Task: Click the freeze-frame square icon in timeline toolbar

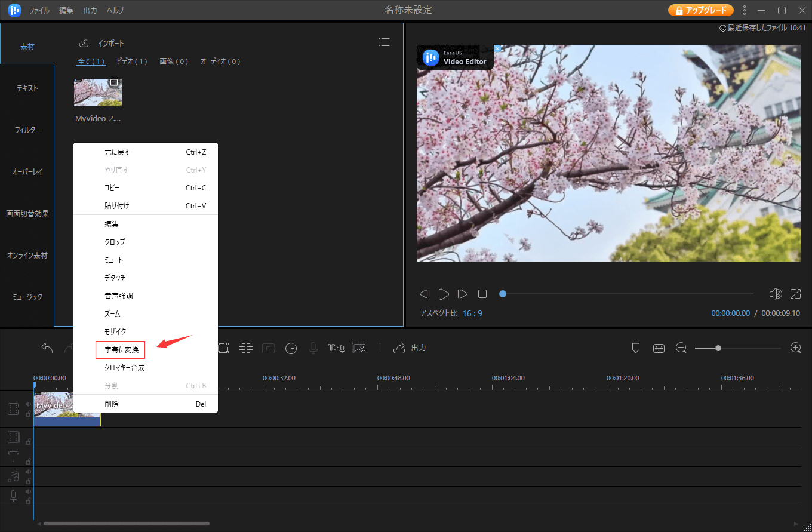Action: coord(268,348)
